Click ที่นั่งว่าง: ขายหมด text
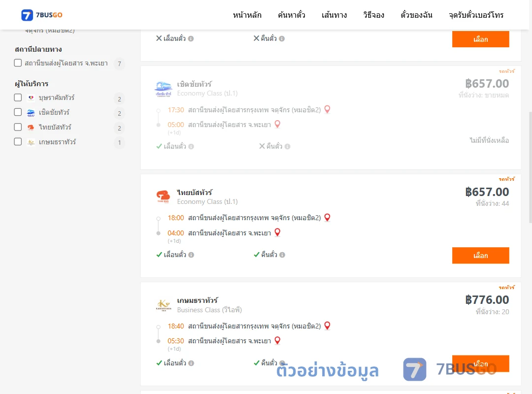532x394 pixels. [484, 96]
